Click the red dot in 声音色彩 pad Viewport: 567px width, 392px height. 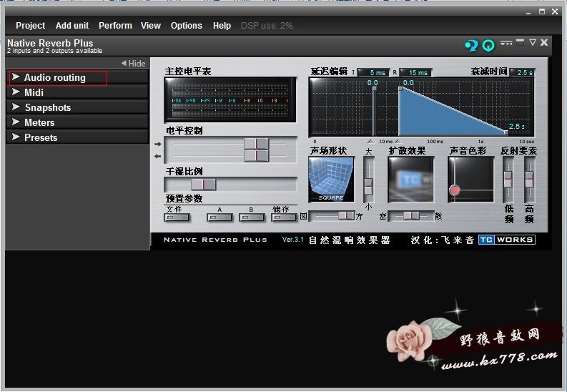click(x=455, y=190)
